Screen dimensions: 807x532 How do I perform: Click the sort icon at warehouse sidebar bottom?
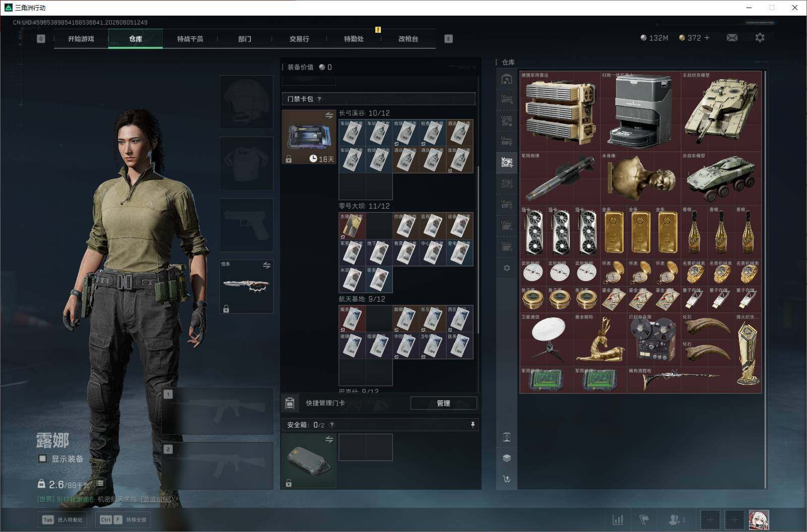tap(507, 479)
